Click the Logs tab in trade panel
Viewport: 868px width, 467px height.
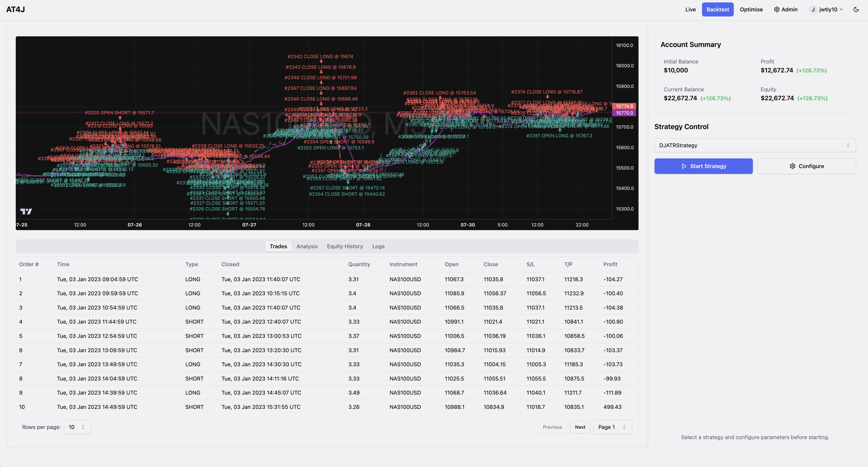point(379,246)
